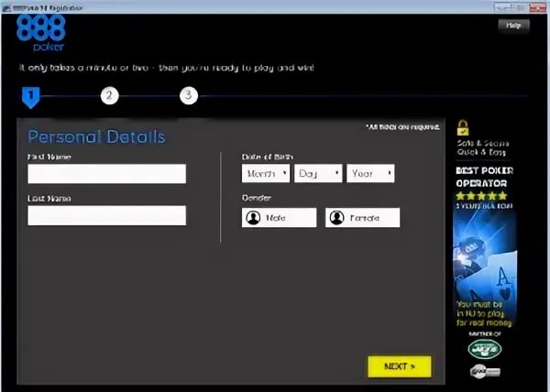Click the Date of Birth label
Viewport: 550px width, 392px height.
click(268, 157)
